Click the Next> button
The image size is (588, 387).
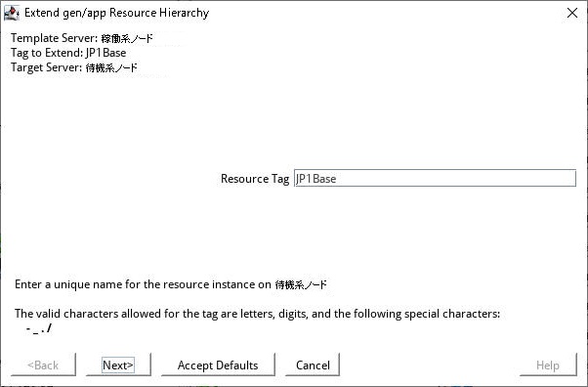[118, 365]
